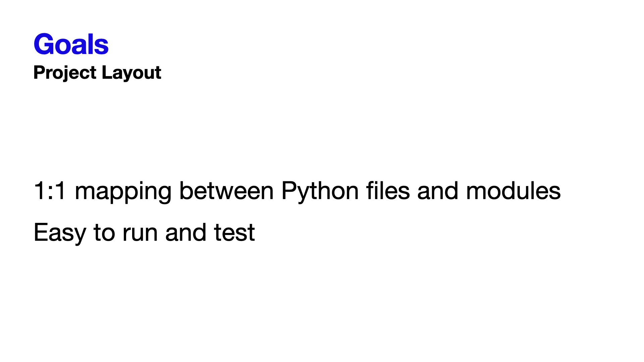This screenshot has width=644, height=362.
Task: Click the word modules
Action: pyautogui.click(x=513, y=191)
